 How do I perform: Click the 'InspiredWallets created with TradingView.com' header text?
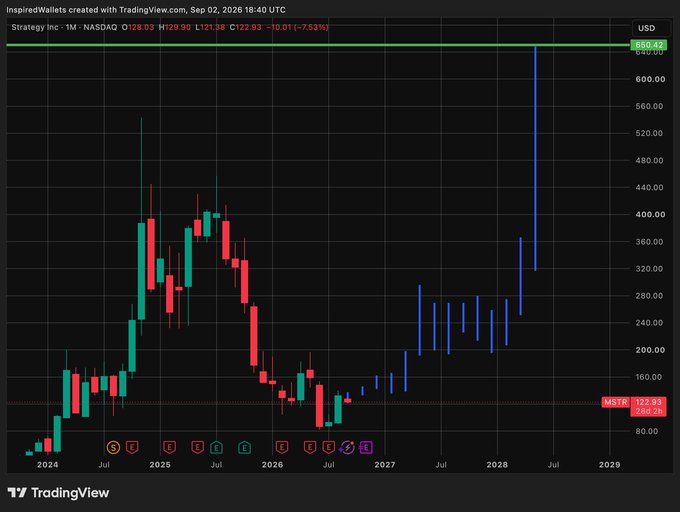[96, 10]
